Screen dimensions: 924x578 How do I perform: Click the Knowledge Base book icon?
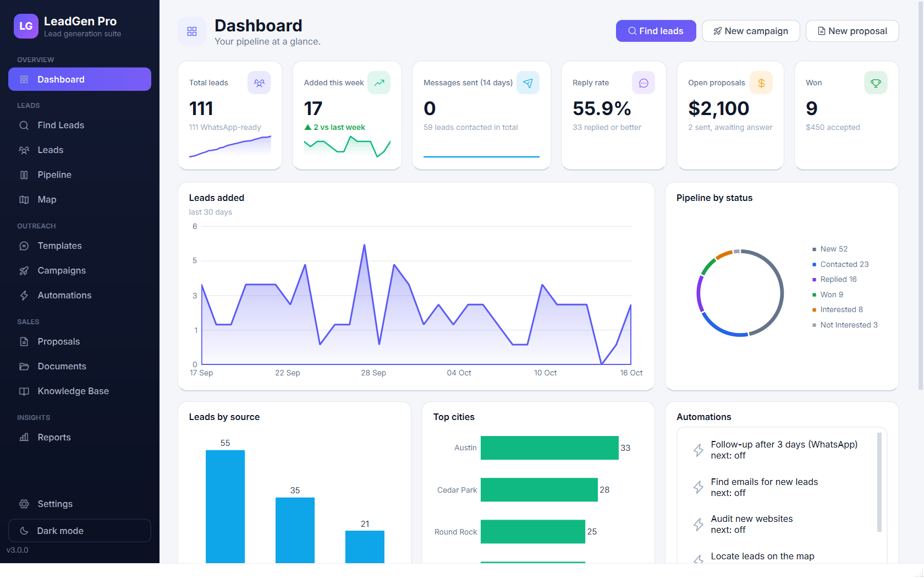[x=24, y=391]
